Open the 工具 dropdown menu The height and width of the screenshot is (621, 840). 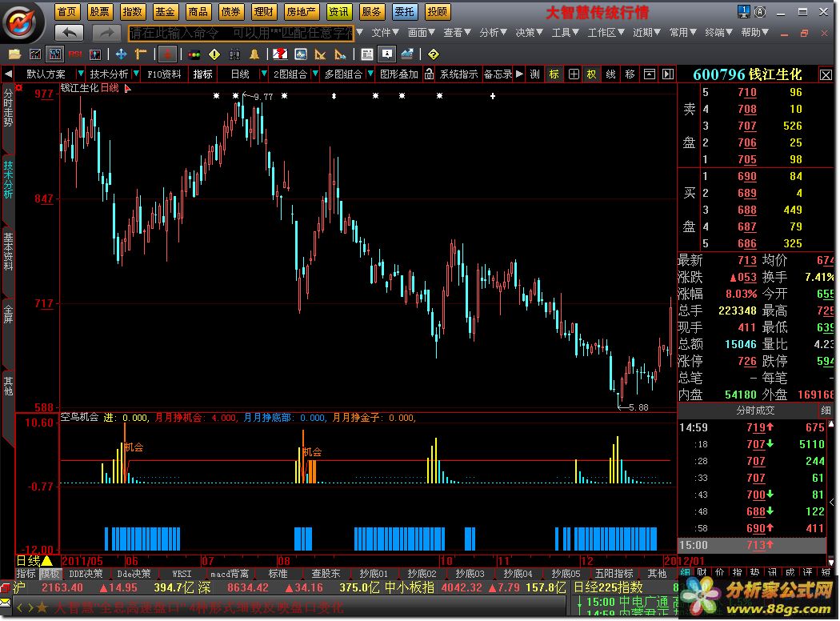565,33
